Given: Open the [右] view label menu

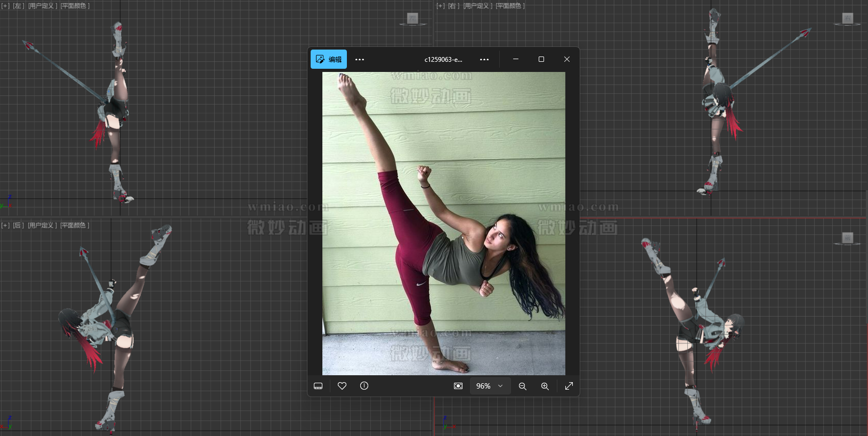Looking at the screenshot, I should [x=453, y=6].
